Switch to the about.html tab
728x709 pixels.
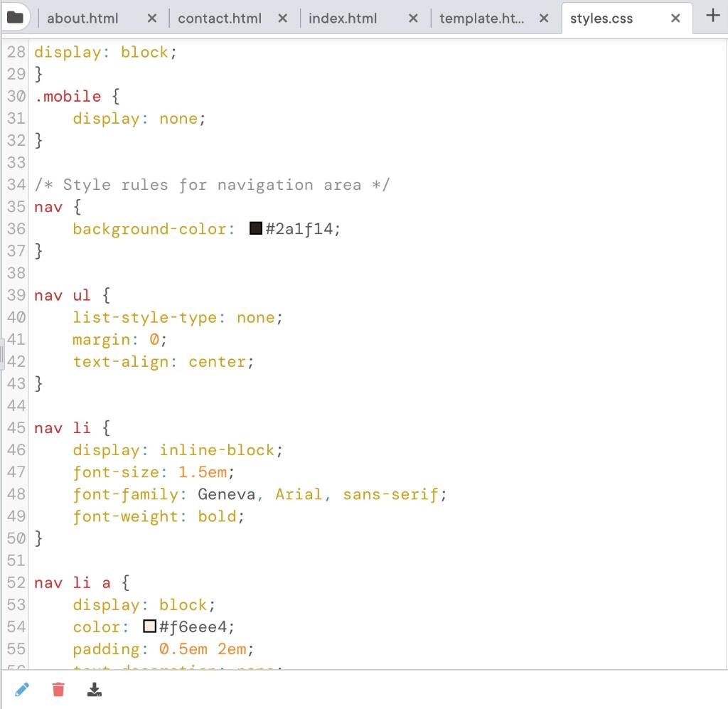82,18
